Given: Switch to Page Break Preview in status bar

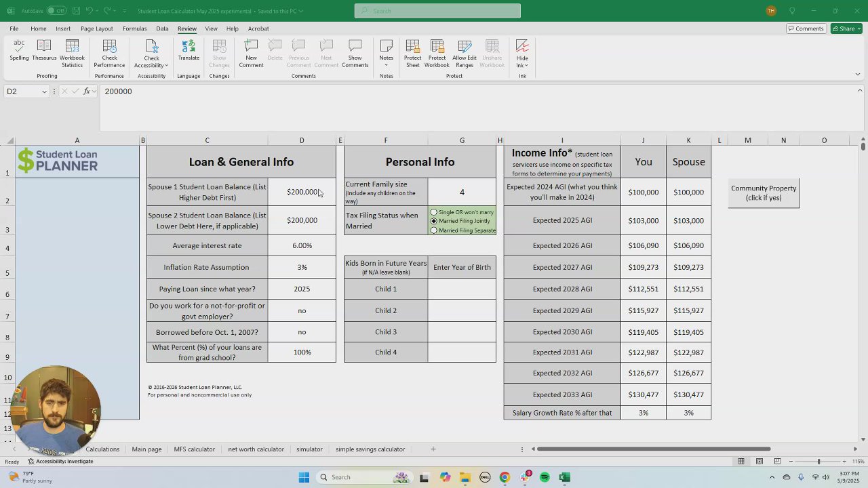Looking at the screenshot, I should 777,462.
